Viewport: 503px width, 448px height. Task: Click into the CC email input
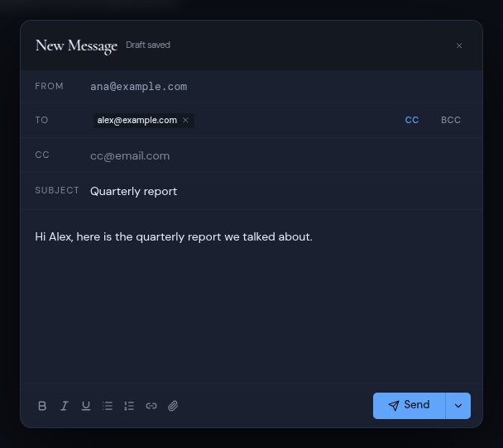pos(279,155)
